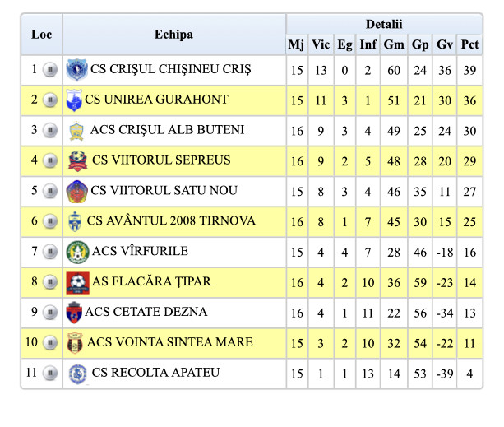Viewport: 504px width, 427px height.
Task: Click the ACS Crișul Alb Buteni logo
Action: coord(76,131)
